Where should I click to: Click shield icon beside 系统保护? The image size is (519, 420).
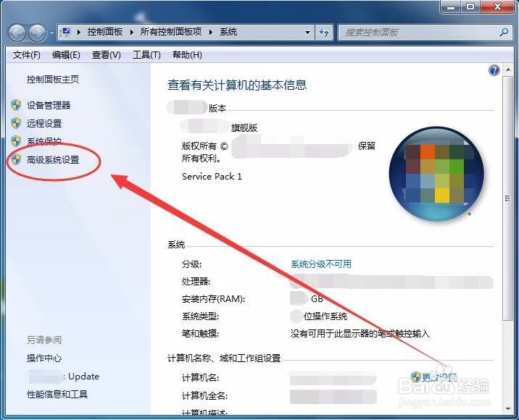16,141
